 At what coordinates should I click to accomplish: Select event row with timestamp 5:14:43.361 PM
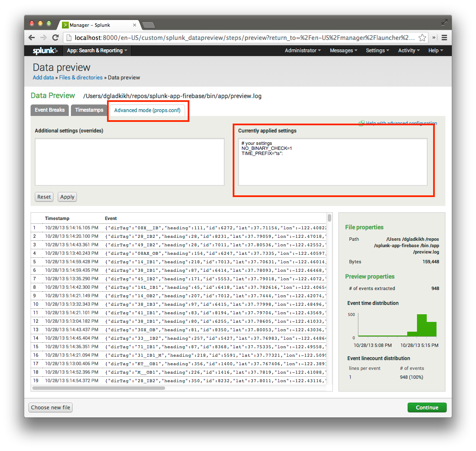[178, 245]
